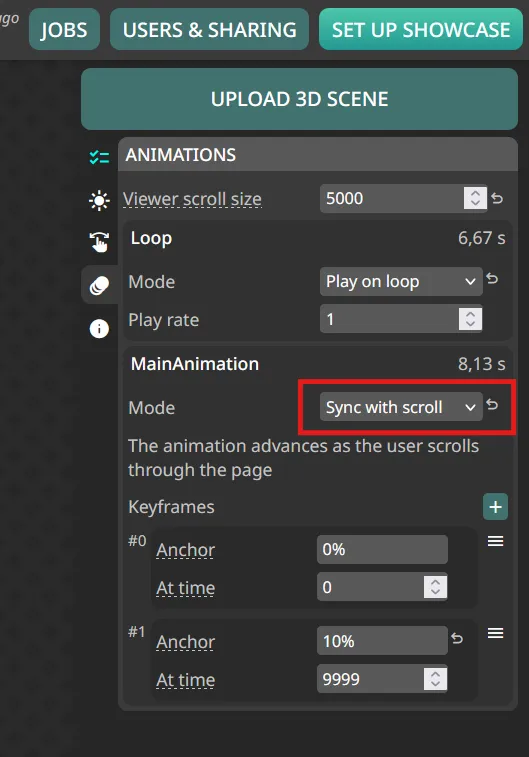529x757 pixels.
Task: Click the Loop animation title
Action: pos(151,238)
